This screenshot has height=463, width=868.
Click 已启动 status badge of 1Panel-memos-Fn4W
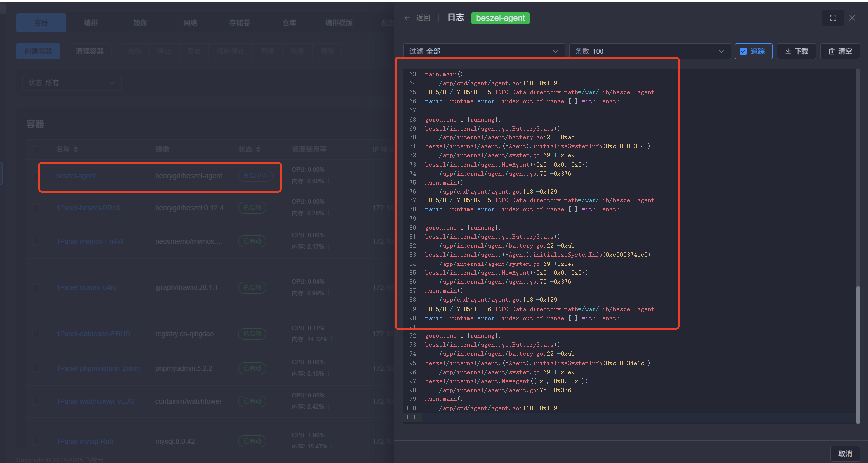pos(252,241)
